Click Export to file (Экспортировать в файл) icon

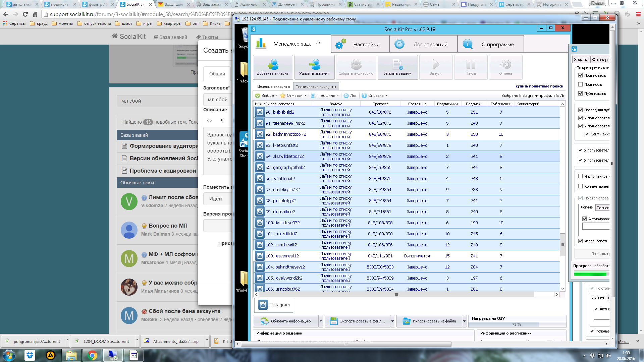tap(333, 321)
